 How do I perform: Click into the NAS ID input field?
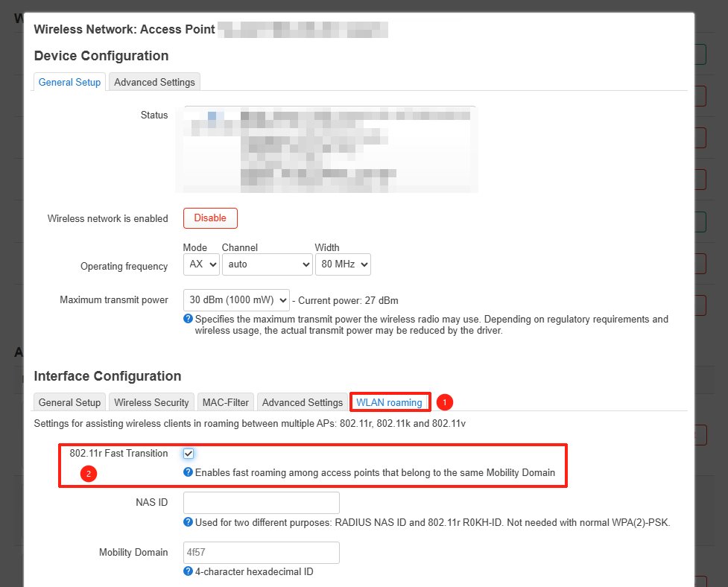click(x=261, y=503)
